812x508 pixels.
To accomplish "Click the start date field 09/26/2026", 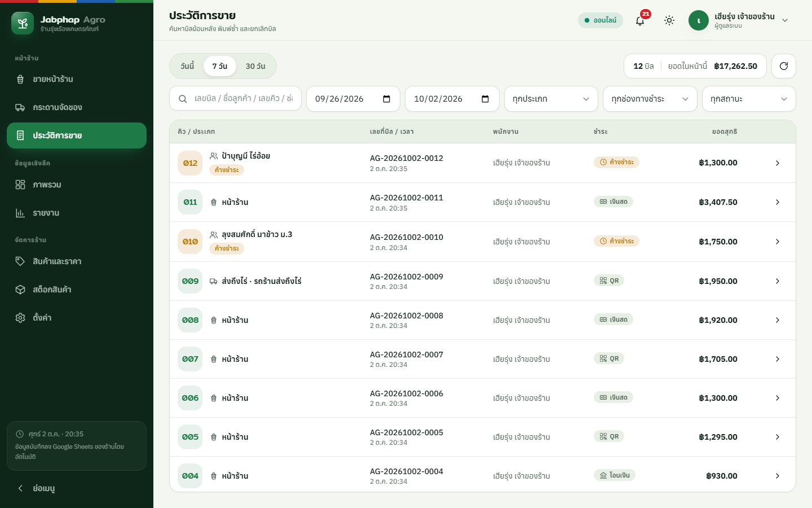I will [x=353, y=99].
